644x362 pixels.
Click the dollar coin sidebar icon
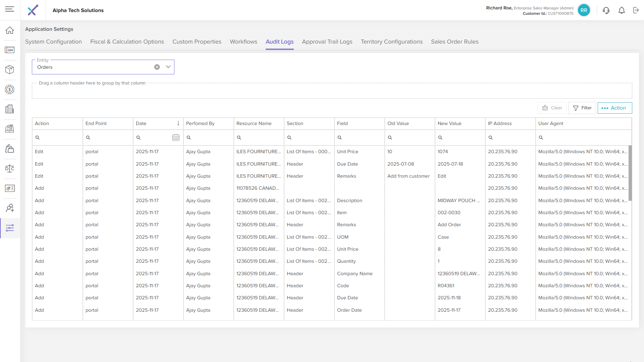[10, 89]
